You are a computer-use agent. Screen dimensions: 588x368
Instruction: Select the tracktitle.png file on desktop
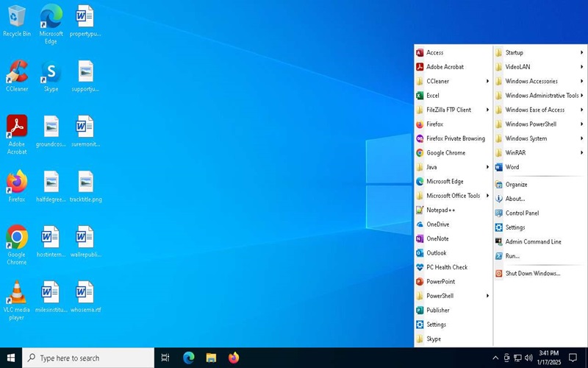tap(85, 187)
